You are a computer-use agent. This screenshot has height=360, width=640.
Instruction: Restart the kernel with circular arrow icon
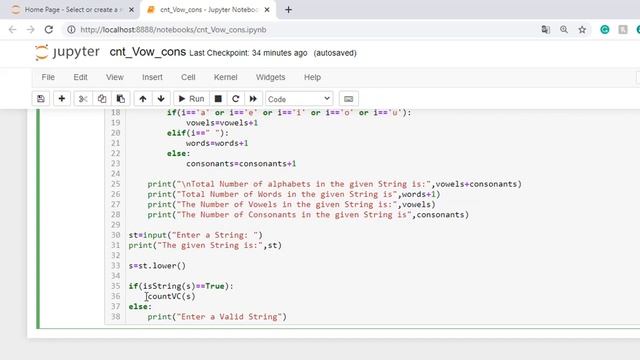(236, 99)
